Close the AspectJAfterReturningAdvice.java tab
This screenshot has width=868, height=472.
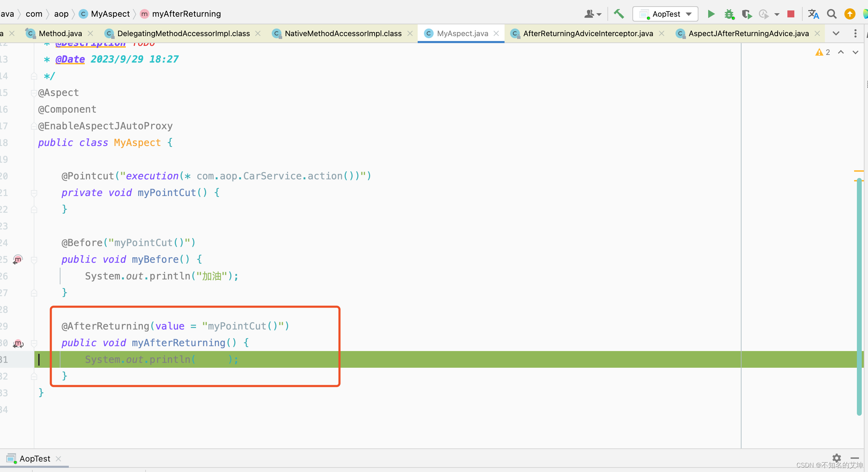point(817,33)
